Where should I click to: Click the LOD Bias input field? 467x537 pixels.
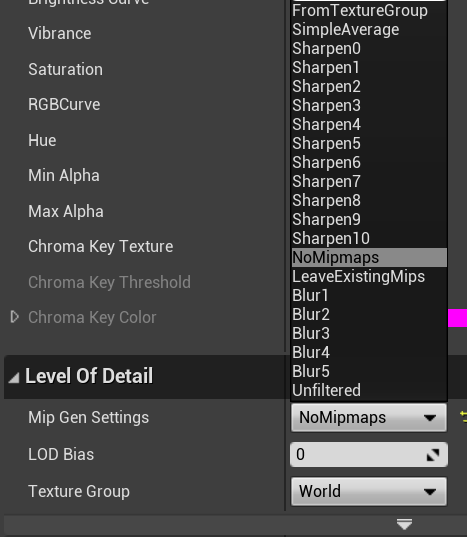pyautogui.click(x=369, y=454)
